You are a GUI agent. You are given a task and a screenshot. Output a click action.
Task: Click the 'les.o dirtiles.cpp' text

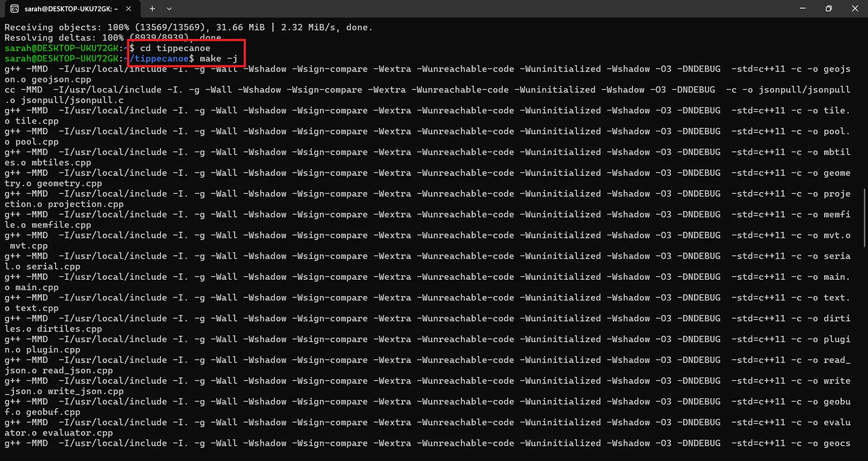pos(53,329)
